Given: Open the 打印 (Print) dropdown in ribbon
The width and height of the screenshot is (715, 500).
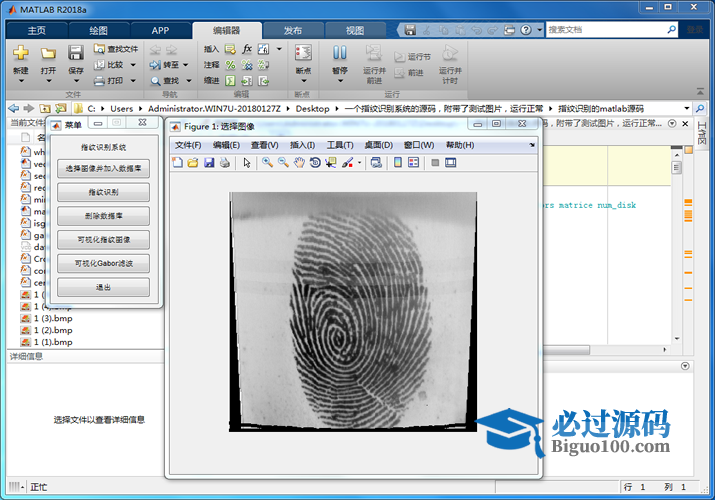Looking at the screenshot, I should [116, 81].
